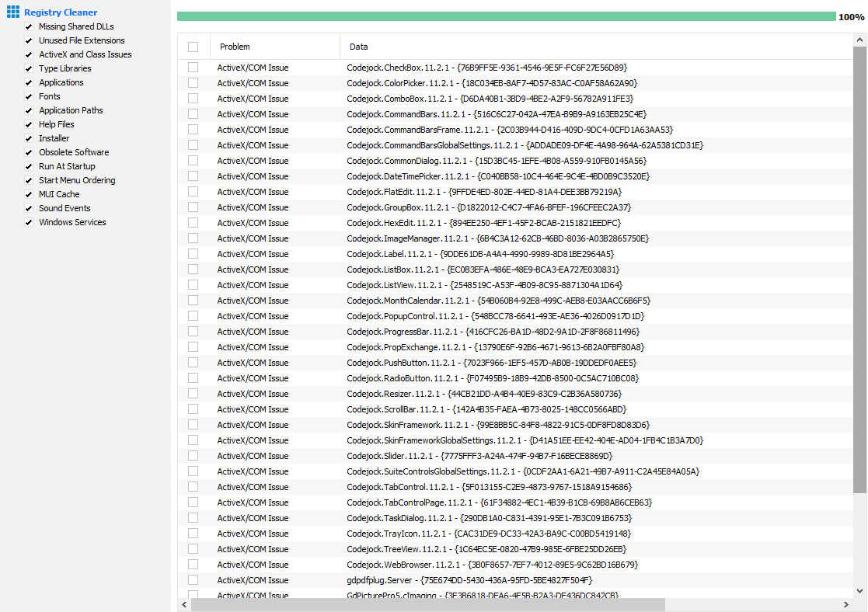The height and width of the screenshot is (612, 868).
Task: Uncheck the Unused File Extensions option
Action: 29,40
